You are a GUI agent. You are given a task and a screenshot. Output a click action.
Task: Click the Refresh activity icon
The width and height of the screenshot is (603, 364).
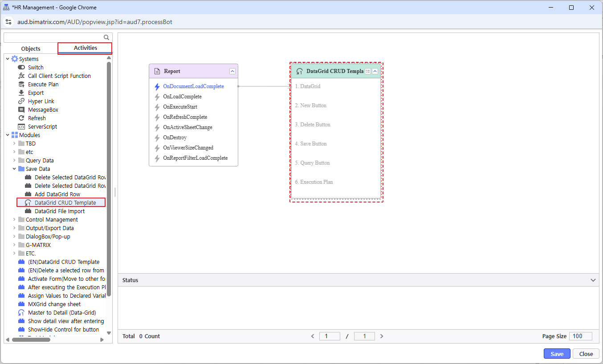21,118
